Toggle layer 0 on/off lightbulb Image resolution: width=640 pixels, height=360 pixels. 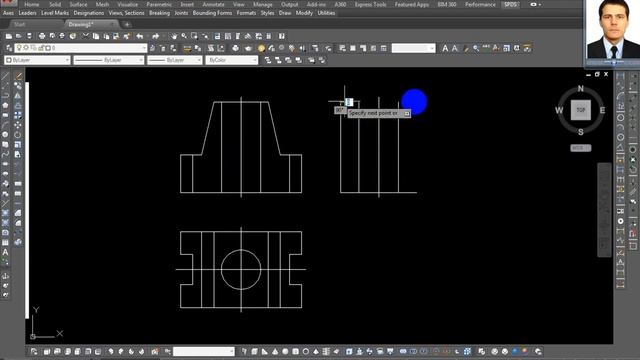pos(19,48)
